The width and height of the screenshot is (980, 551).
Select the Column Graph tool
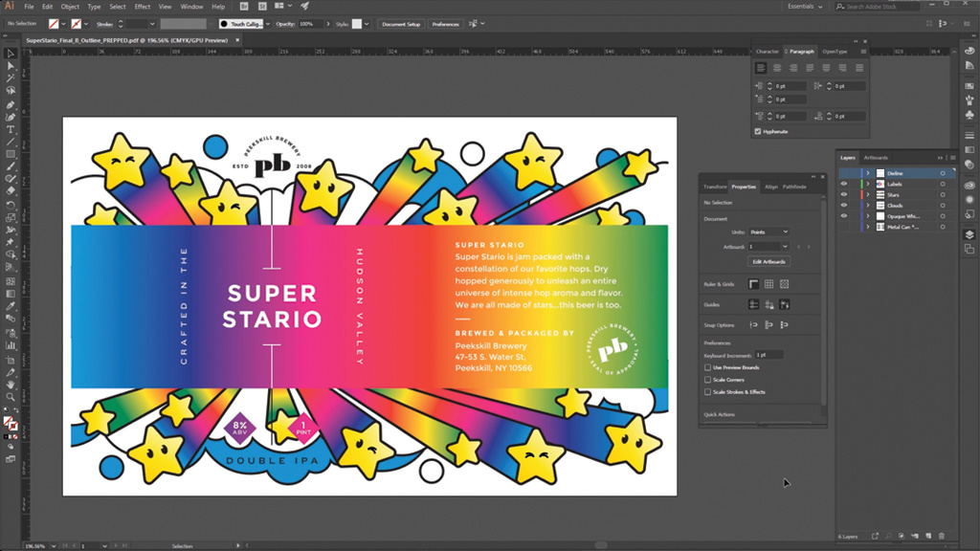pyautogui.click(x=11, y=345)
